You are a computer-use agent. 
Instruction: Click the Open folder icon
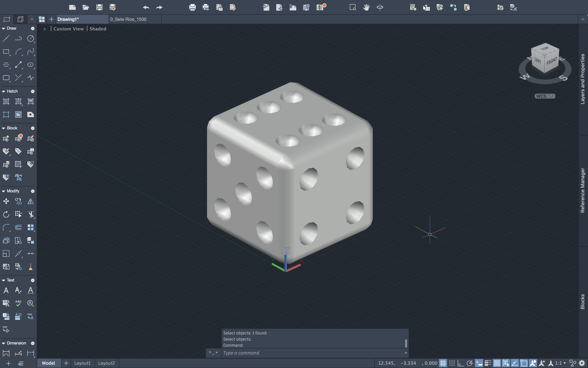(86, 7)
